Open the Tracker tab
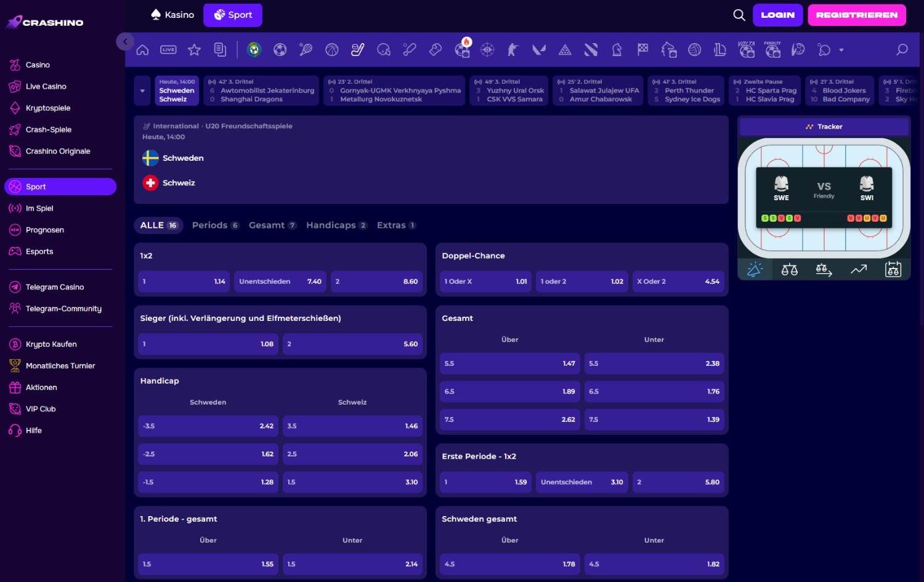Screen dimensions: 924x582 pyautogui.click(x=824, y=127)
